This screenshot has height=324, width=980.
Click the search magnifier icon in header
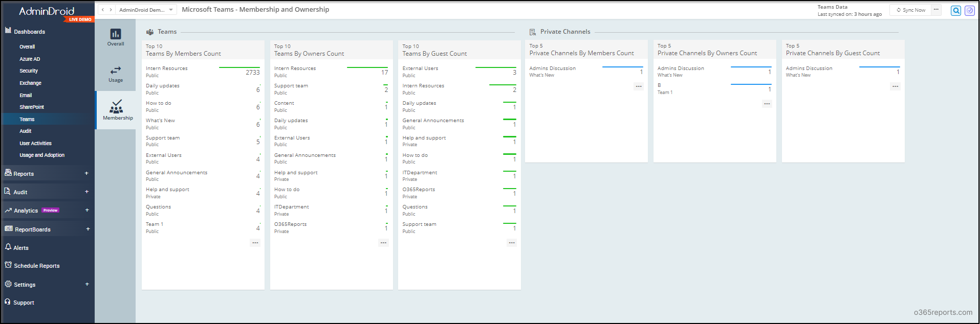[x=955, y=10]
